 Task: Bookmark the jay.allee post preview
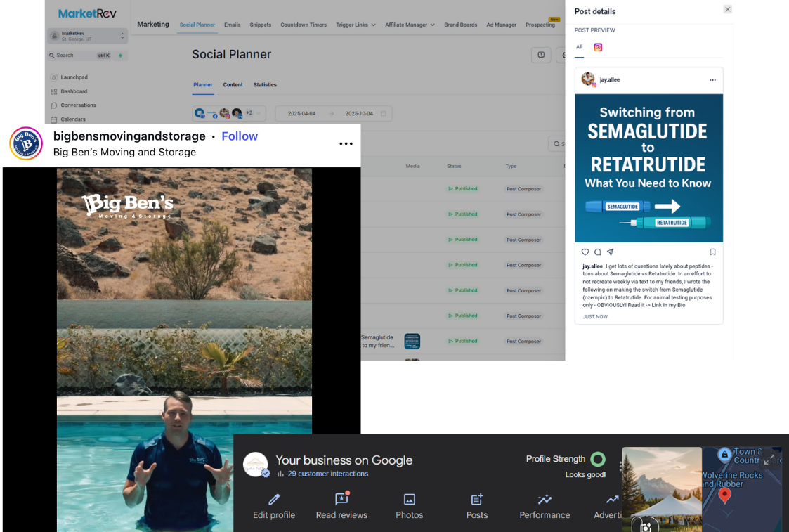(712, 252)
